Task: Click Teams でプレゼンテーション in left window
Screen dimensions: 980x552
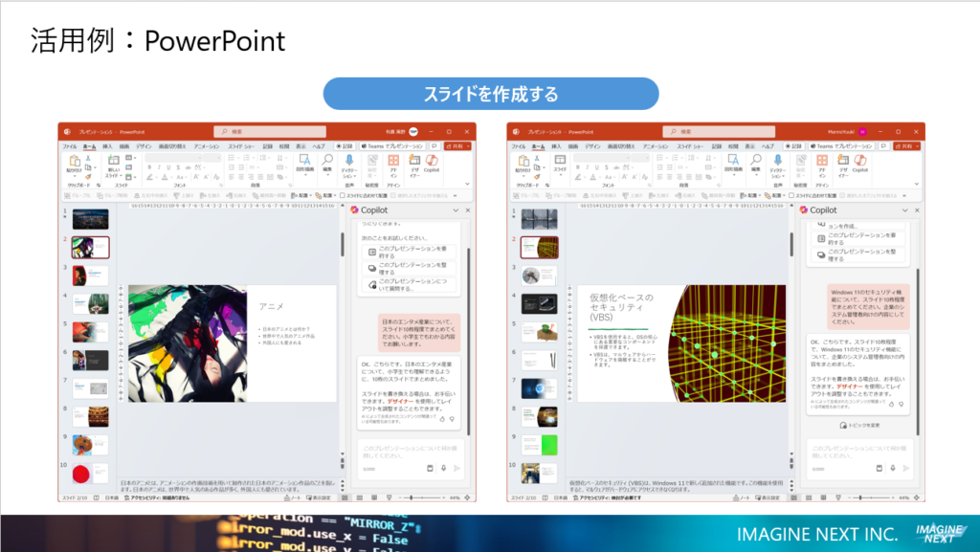Action: 392,146
